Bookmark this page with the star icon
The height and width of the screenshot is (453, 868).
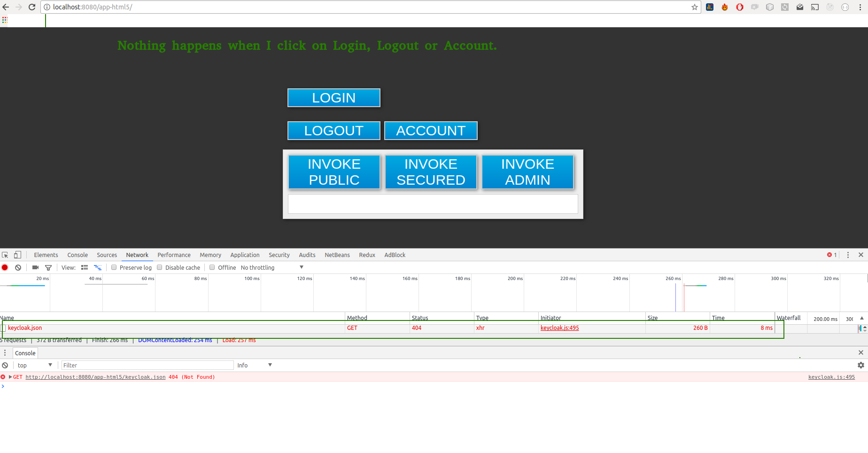pos(695,7)
